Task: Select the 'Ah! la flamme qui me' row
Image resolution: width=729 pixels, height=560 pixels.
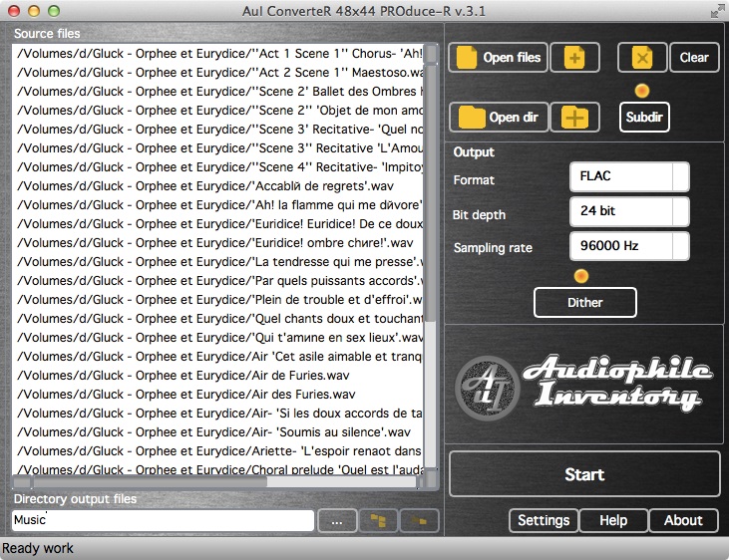Action: coord(217,205)
